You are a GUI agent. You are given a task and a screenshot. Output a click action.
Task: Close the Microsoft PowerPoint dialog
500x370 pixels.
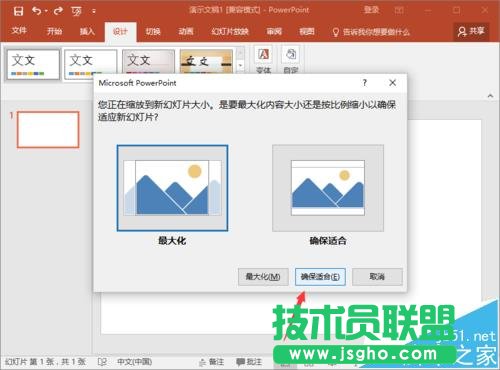pos(393,83)
